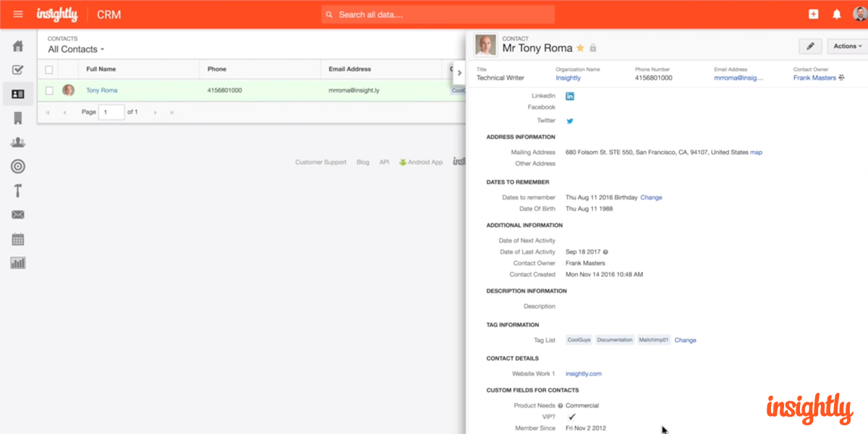Open the hamburger main menu

18,14
